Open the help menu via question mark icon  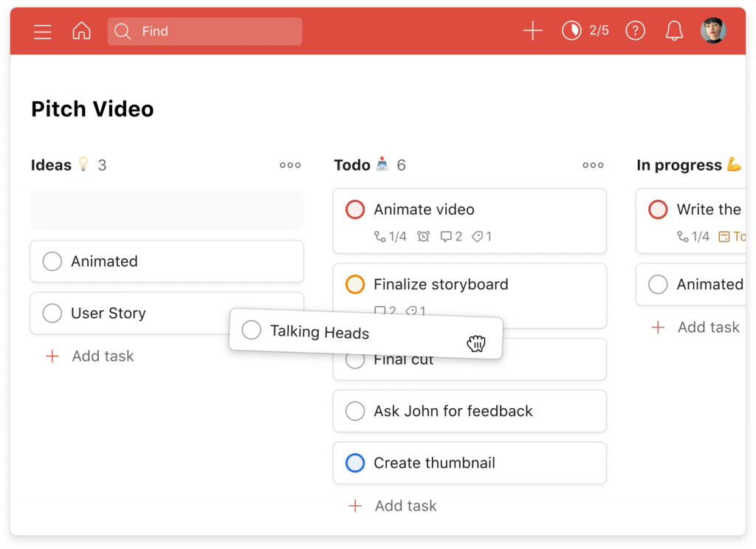(x=635, y=31)
